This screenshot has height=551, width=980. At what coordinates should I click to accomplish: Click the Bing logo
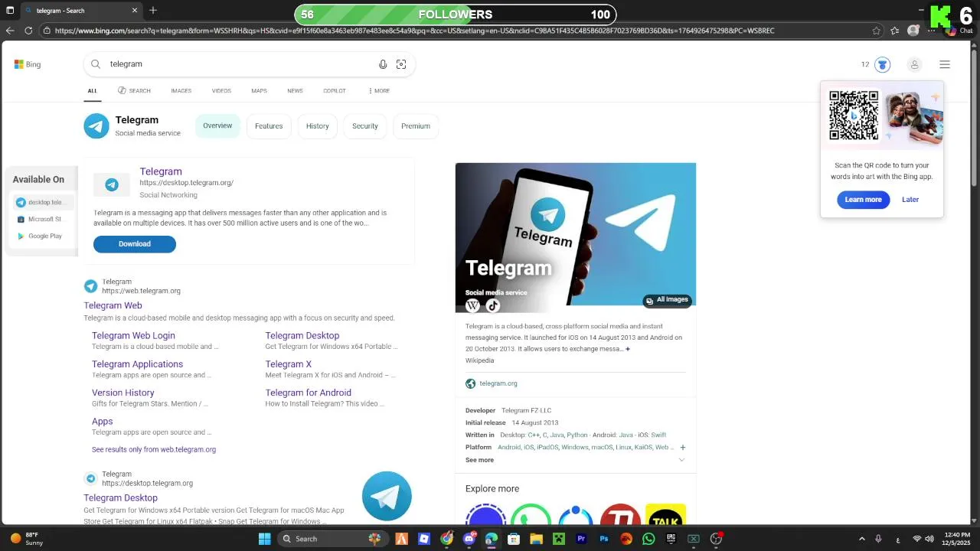(28, 64)
